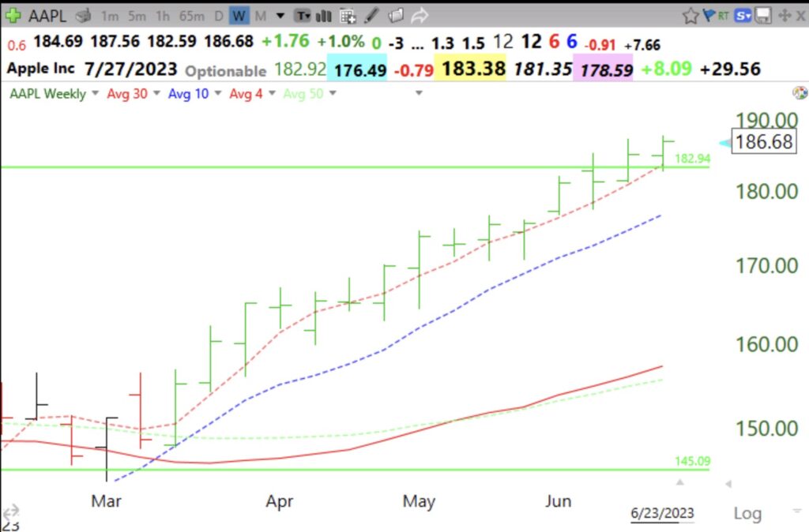Click the add indicator grid icon
This screenshot has width=809, height=532.
coord(348,15)
